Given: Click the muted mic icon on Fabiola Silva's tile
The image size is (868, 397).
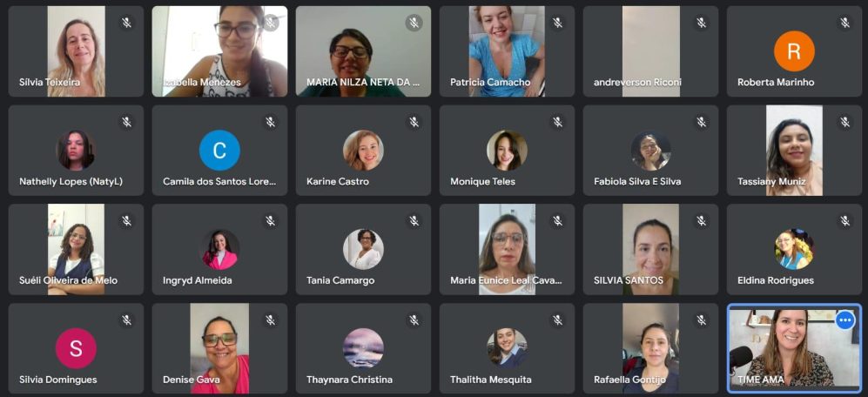Looking at the screenshot, I should (702, 122).
